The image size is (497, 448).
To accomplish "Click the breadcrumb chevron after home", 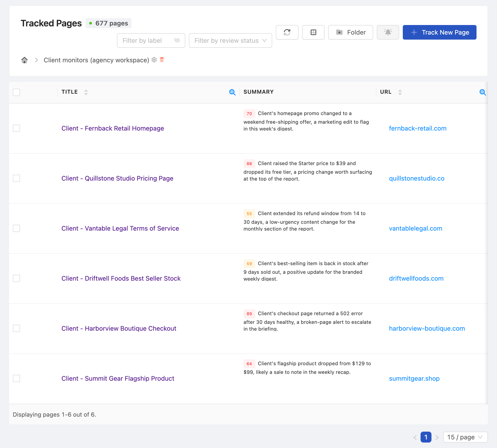I will click(x=36, y=60).
